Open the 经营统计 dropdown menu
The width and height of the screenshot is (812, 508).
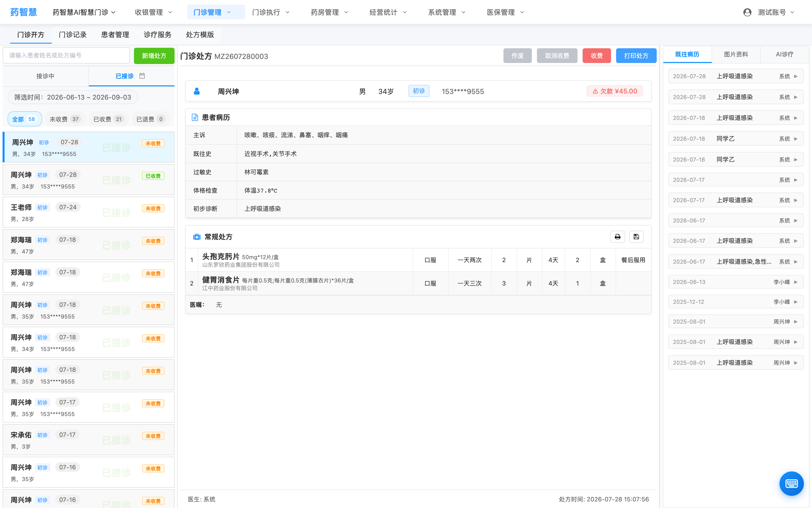point(388,12)
